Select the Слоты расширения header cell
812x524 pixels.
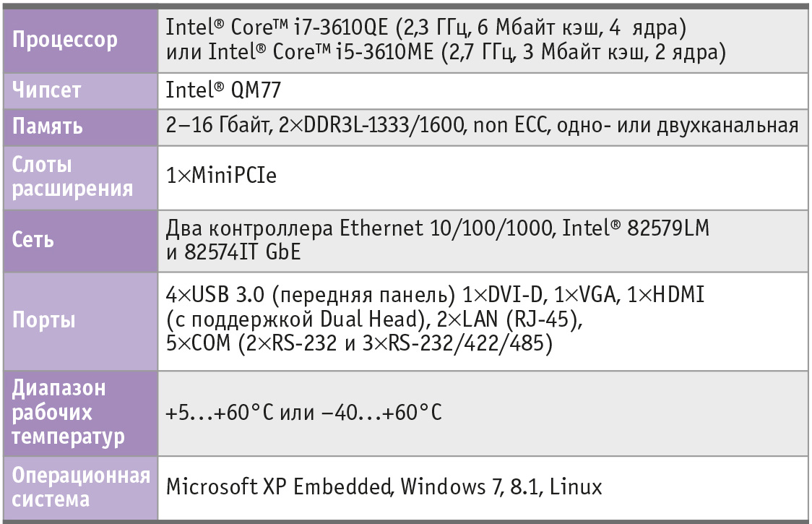click(x=80, y=177)
